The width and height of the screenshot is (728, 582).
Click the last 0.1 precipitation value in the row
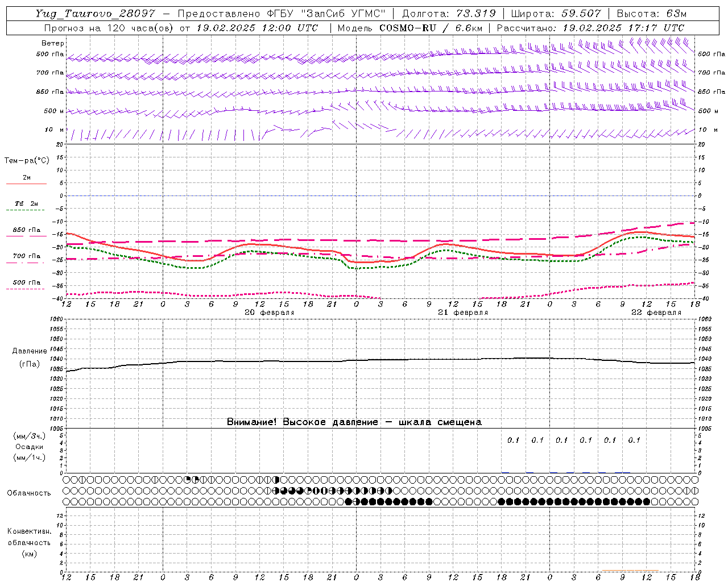(634, 440)
